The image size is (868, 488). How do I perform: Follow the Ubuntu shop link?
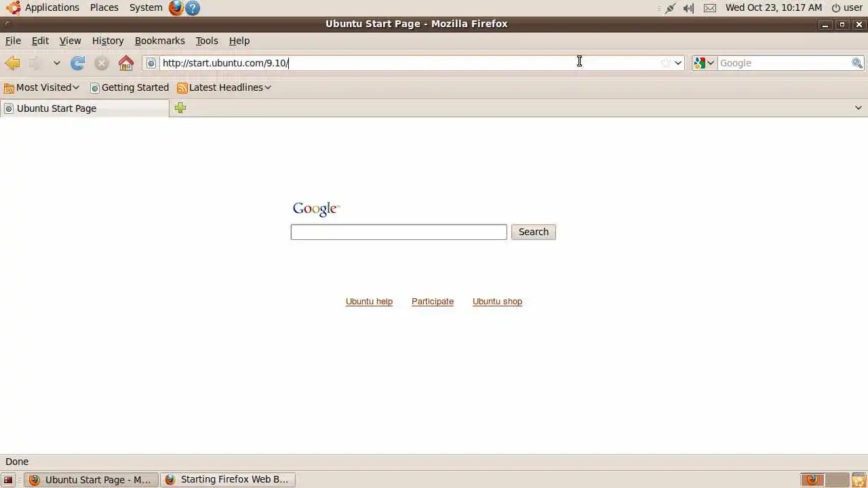pyautogui.click(x=497, y=302)
